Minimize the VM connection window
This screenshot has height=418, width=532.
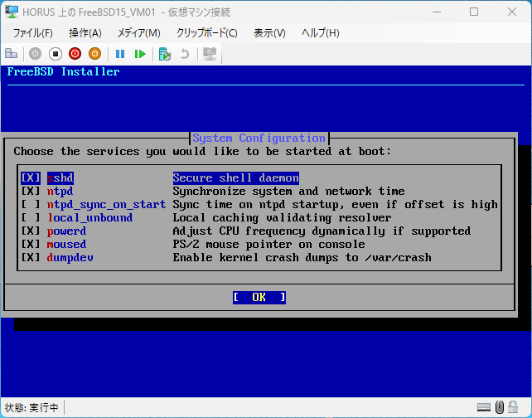437,12
